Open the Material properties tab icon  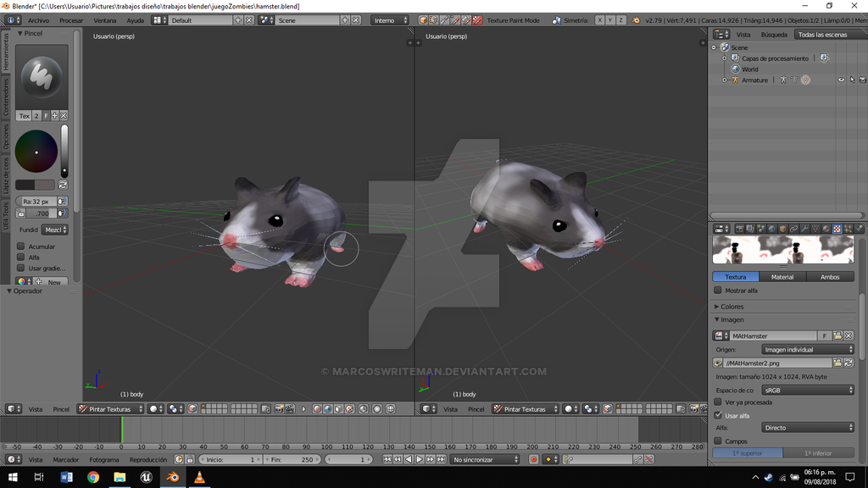click(826, 229)
